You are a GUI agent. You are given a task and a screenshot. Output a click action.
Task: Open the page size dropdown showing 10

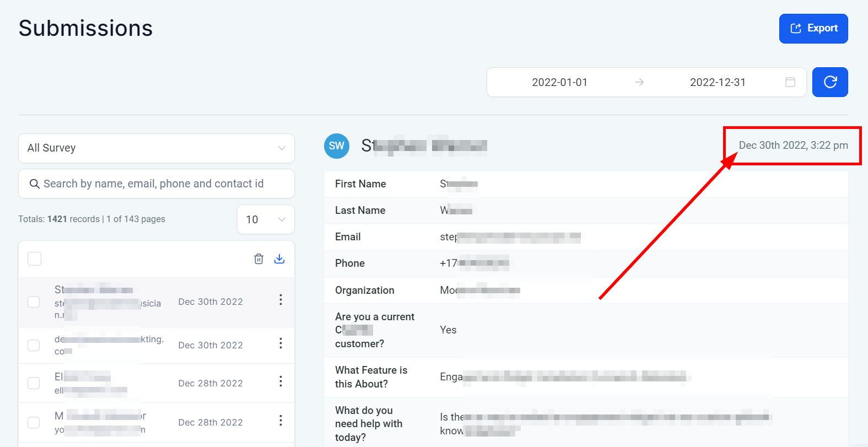tap(266, 219)
